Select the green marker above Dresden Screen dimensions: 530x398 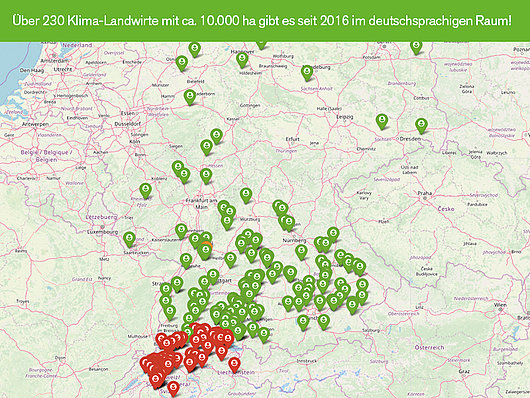(421, 126)
